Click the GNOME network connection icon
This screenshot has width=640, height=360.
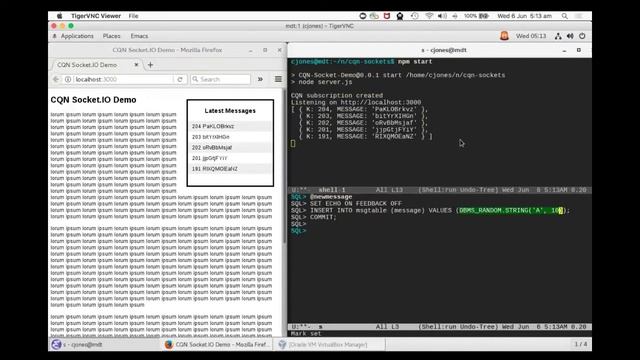(x=558, y=36)
